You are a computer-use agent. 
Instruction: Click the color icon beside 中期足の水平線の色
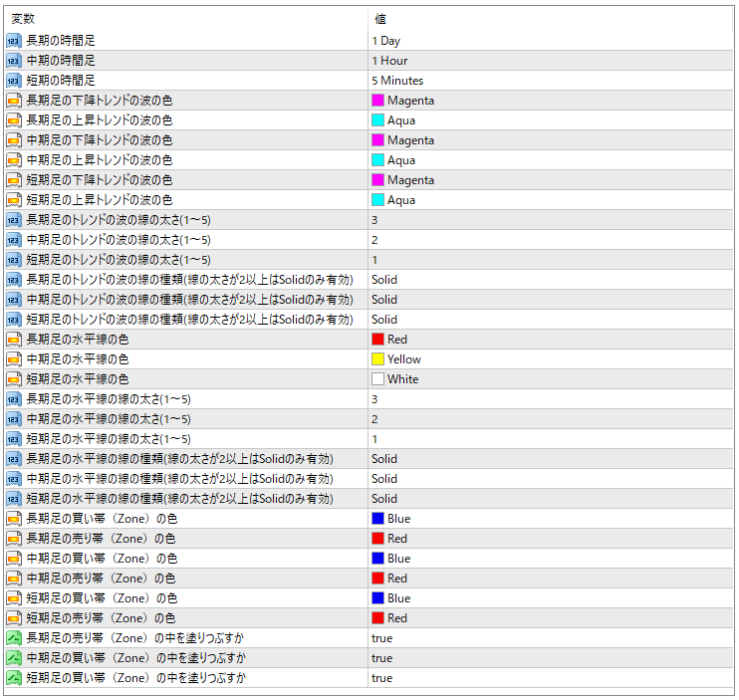(14, 359)
